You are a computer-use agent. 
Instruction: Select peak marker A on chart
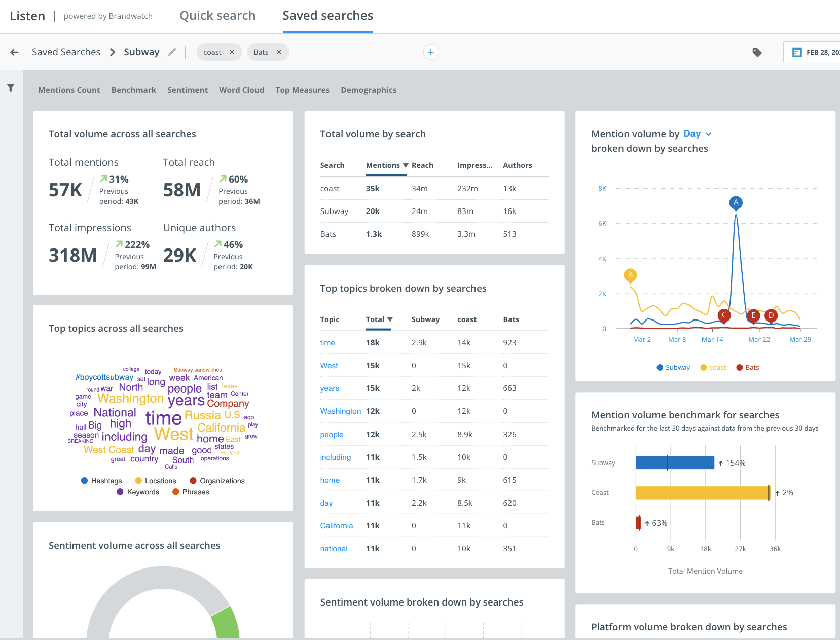tap(736, 203)
